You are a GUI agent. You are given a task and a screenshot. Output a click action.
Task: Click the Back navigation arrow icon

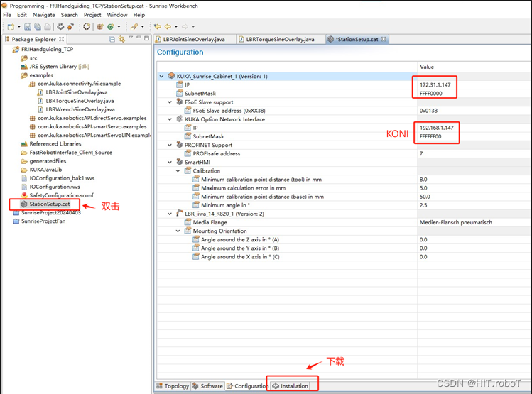(x=168, y=26)
